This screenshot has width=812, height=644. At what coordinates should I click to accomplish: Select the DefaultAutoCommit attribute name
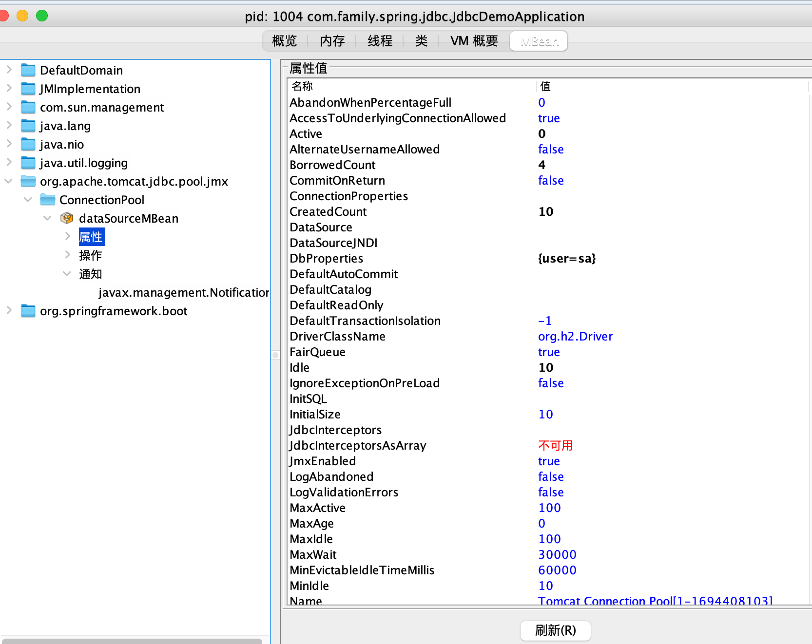click(344, 274)
